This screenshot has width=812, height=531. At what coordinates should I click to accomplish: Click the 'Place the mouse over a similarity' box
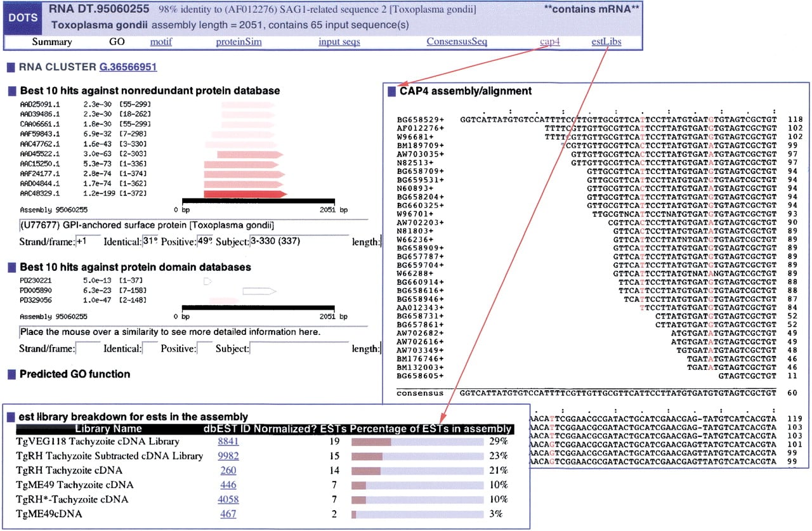[x=193, y=332]
